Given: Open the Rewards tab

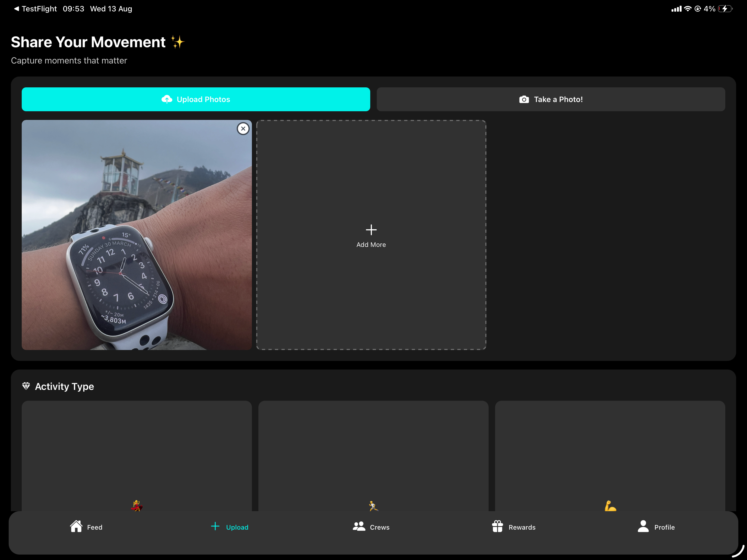Looking at the screenshot, I should [514, 527].
